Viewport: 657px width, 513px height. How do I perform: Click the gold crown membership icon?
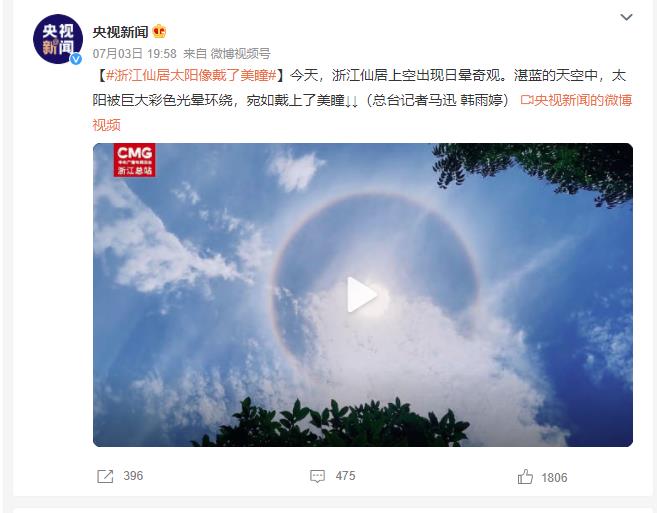click(159, 31)
